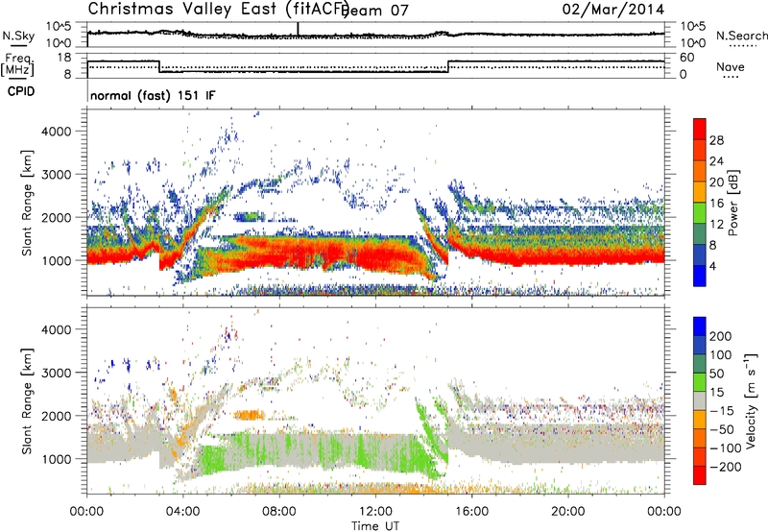The height and width of the screenshot is (532, 768).
Task: Click the 'Slant Range [km]' label of the power panel
Action: coord(27,203)
